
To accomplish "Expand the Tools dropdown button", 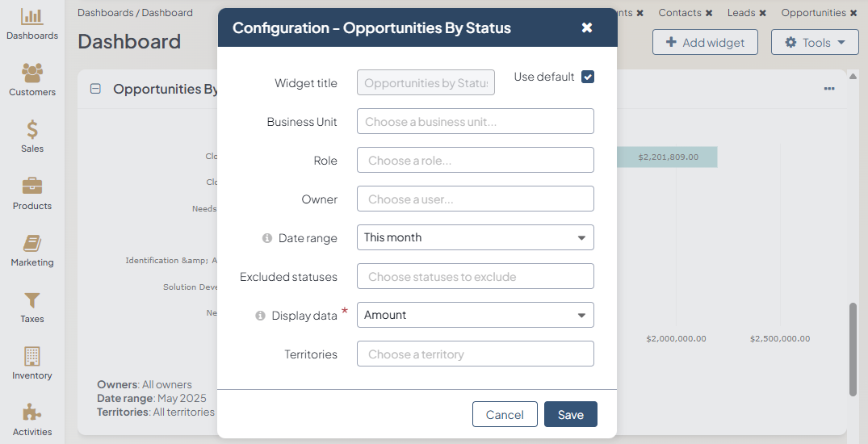I will (814, 43).
